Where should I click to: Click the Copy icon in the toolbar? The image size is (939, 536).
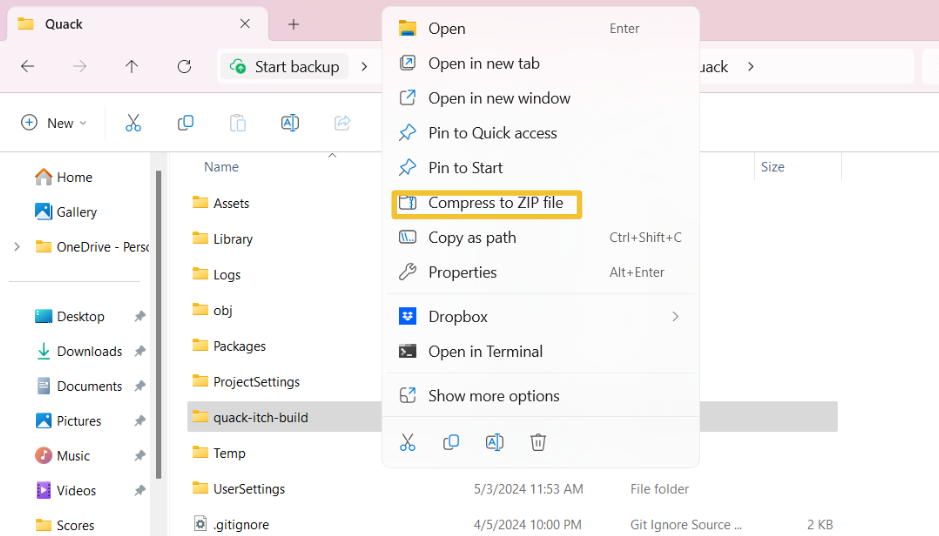[x=186, y=123]
